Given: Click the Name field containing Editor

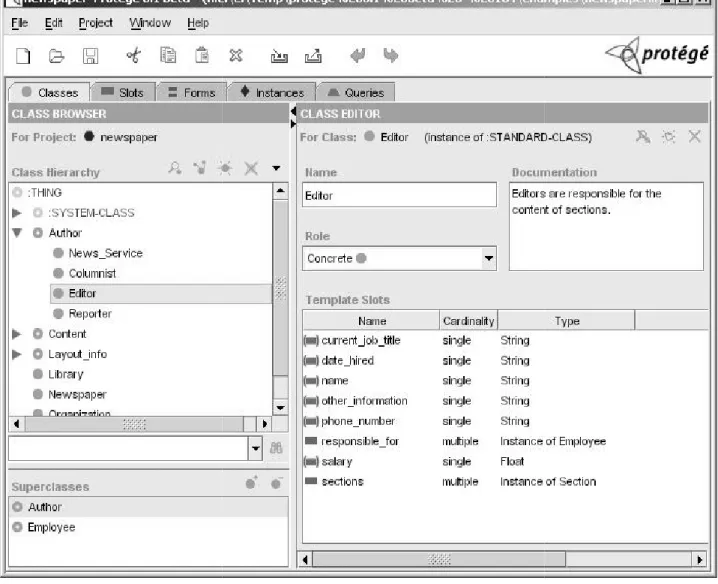Looking at the screenshot, I should click(x=399, y=195).
